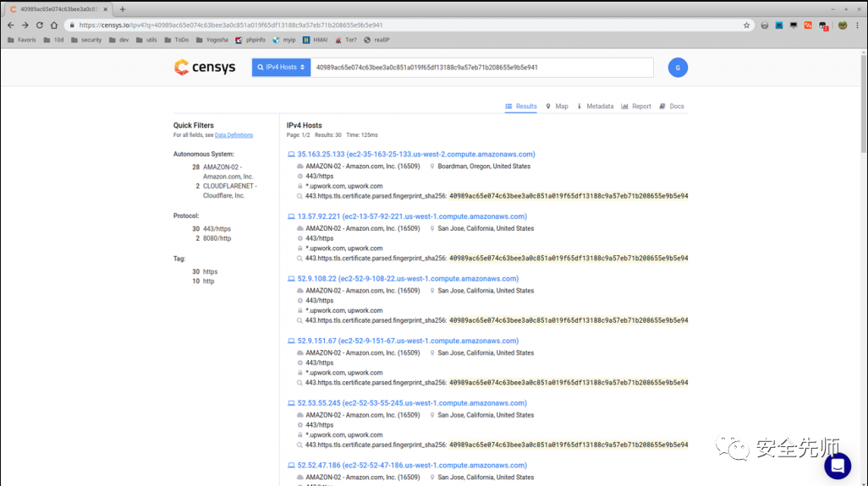Filter by 443/https protocol
This screenshot has width=868, height=486.
click(x=217, y=229)
